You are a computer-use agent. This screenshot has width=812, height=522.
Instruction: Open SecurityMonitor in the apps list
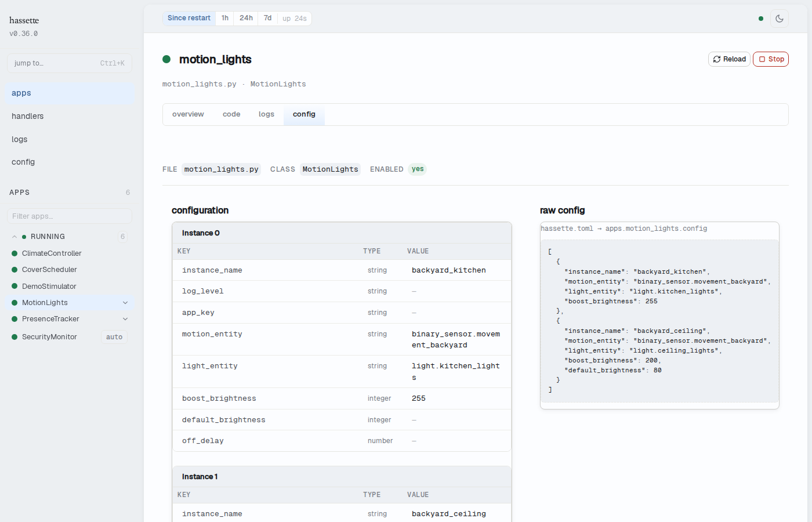49,337
